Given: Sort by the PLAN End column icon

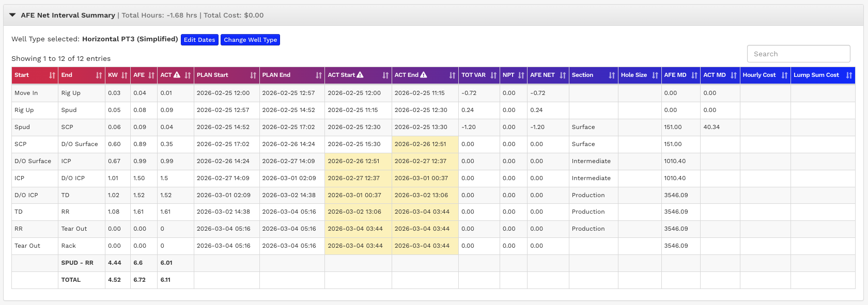Looking at the screenshot, I should (319, 75).
